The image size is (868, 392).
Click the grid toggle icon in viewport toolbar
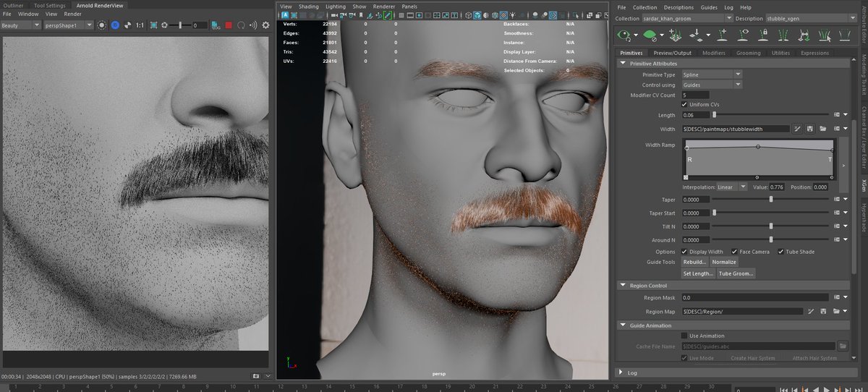(401, 15)
